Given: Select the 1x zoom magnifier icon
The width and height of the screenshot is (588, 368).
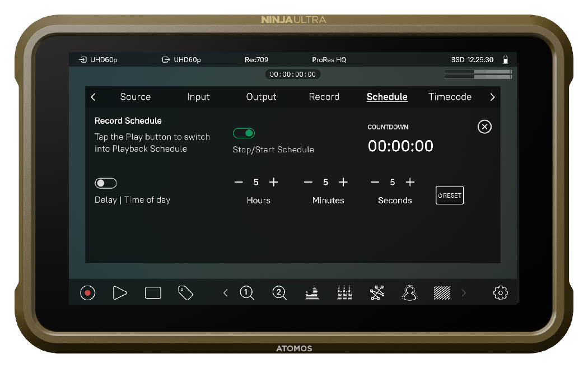Looking at the screenshot, I should tap(247, 293).
